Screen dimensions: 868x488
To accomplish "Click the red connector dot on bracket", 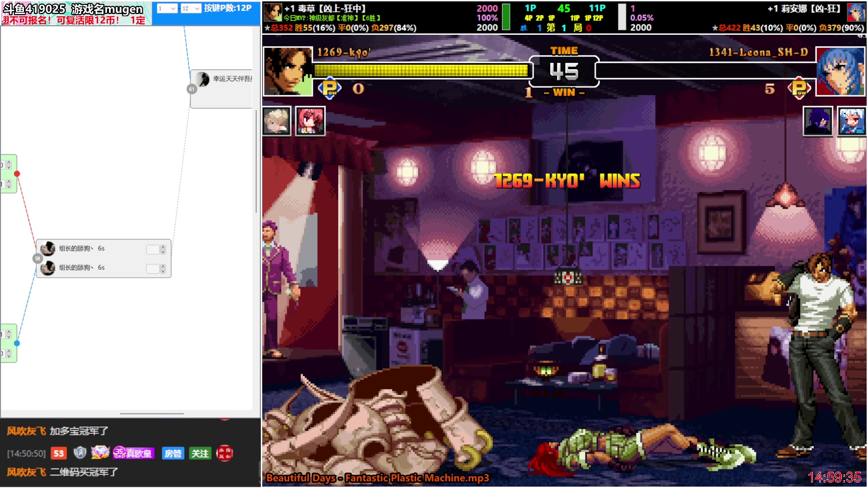I will 17,174.
